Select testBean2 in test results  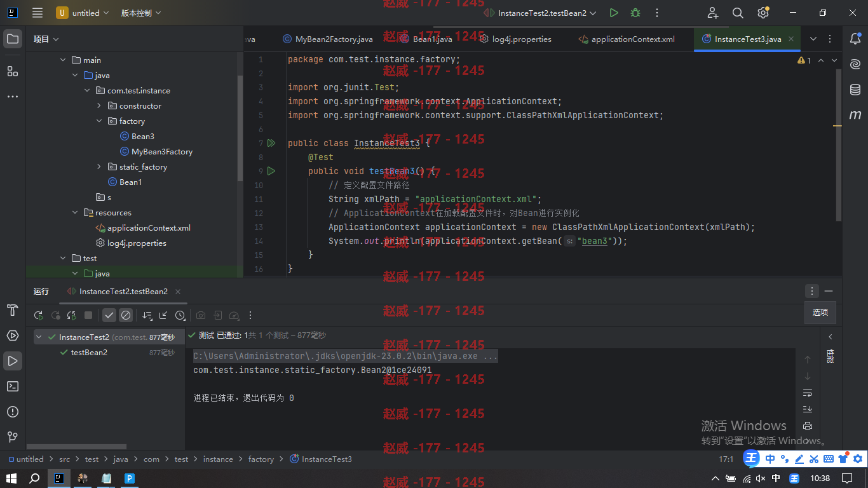89,352
